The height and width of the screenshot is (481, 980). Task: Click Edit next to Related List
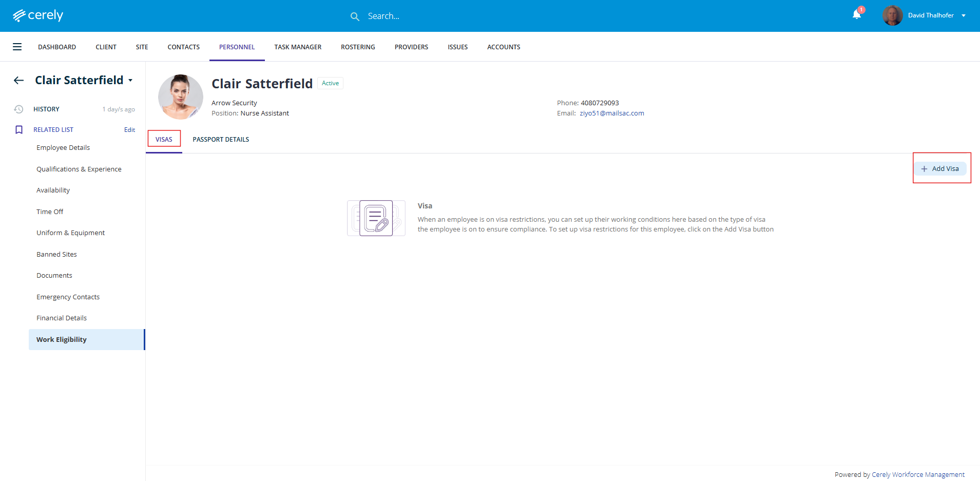click(129, 130)
